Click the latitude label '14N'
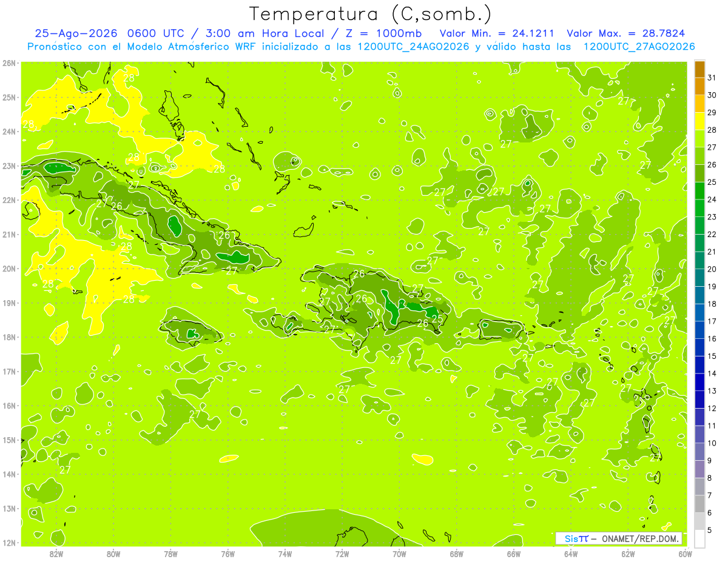The image size is (728, 562). pyautogui.click(x=10, y=474)
